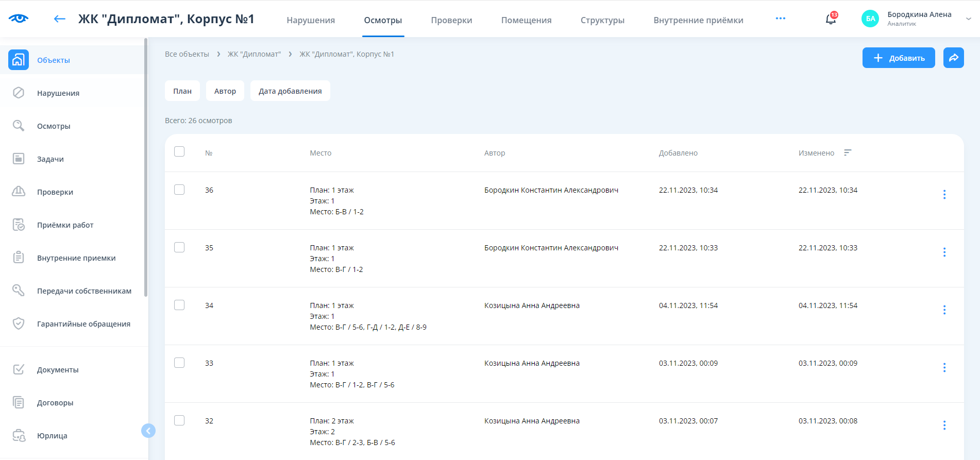The image size is (980, 460).
Task: Click the back arrow next to title
Action: 60,19
